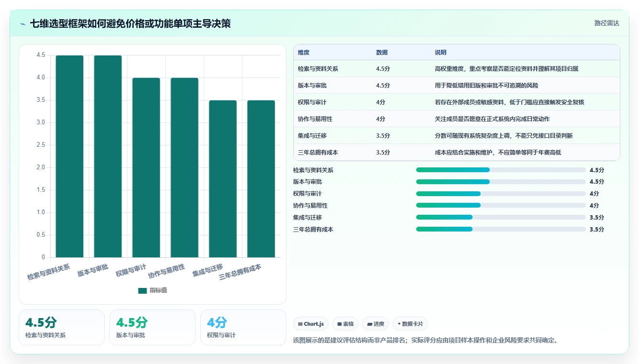Screen dimensions: 639x364
Task: Click the x-axis label 三年总拥有成本
Action: [241, 273]
